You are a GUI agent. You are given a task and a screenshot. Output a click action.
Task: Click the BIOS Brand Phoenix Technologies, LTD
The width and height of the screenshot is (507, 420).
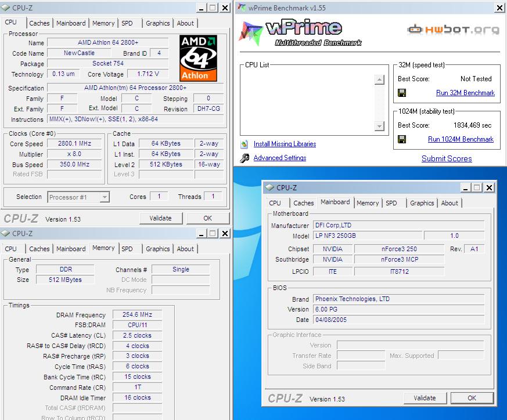click(398, 299)
